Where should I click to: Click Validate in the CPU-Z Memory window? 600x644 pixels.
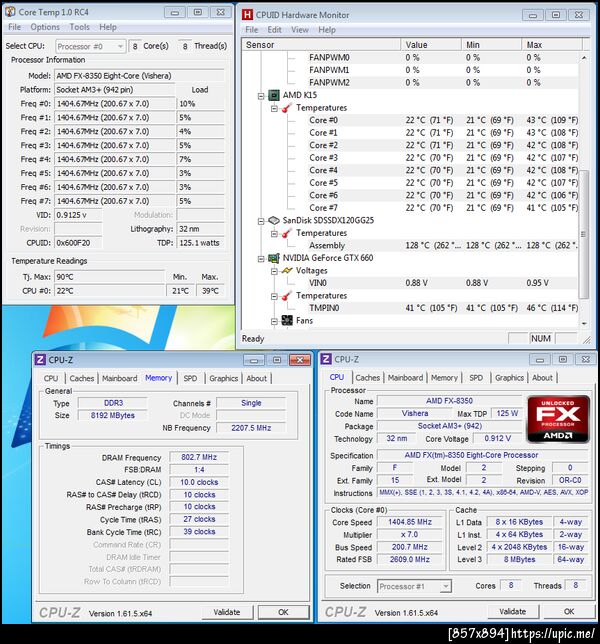click(227, 612)
